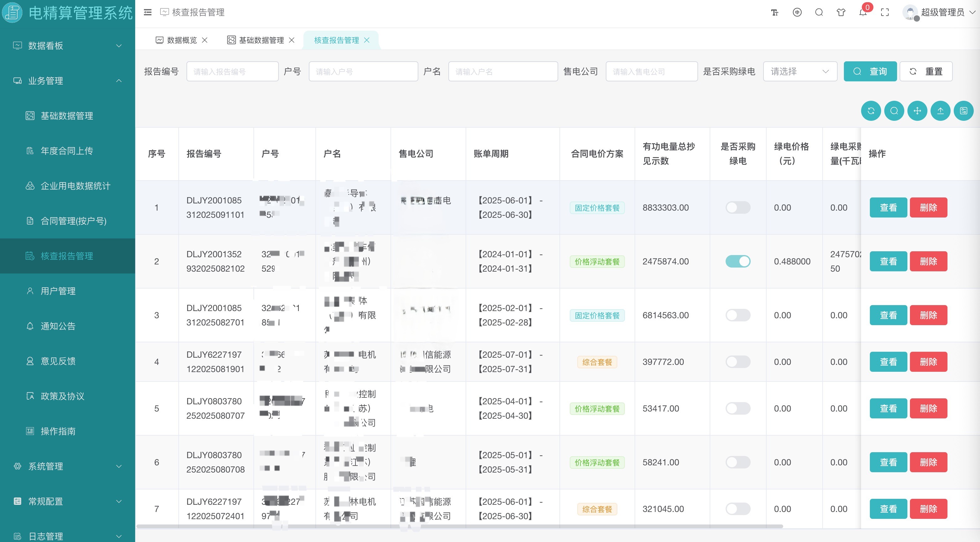Click the round move/cross-arrows icon

click(917, 111)
